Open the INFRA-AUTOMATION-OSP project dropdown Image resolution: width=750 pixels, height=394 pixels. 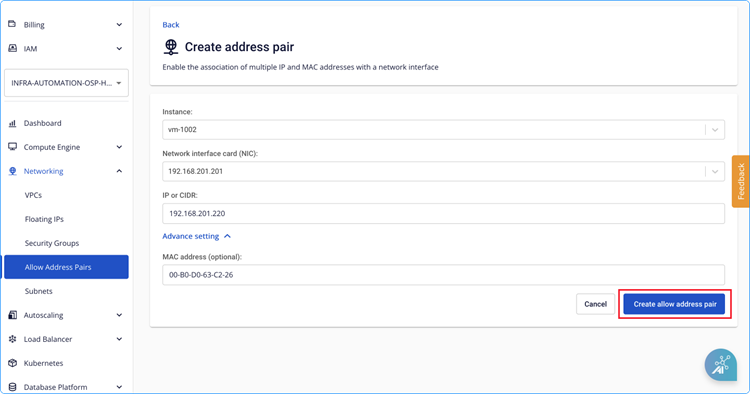click(x=66, y=83)
